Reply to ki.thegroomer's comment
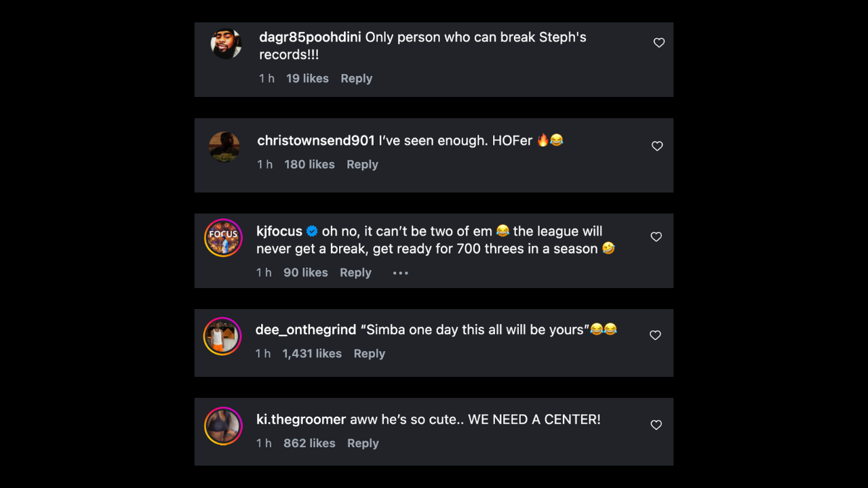The height and width of the screenshot is (488, 868). (x=363, y=443)
